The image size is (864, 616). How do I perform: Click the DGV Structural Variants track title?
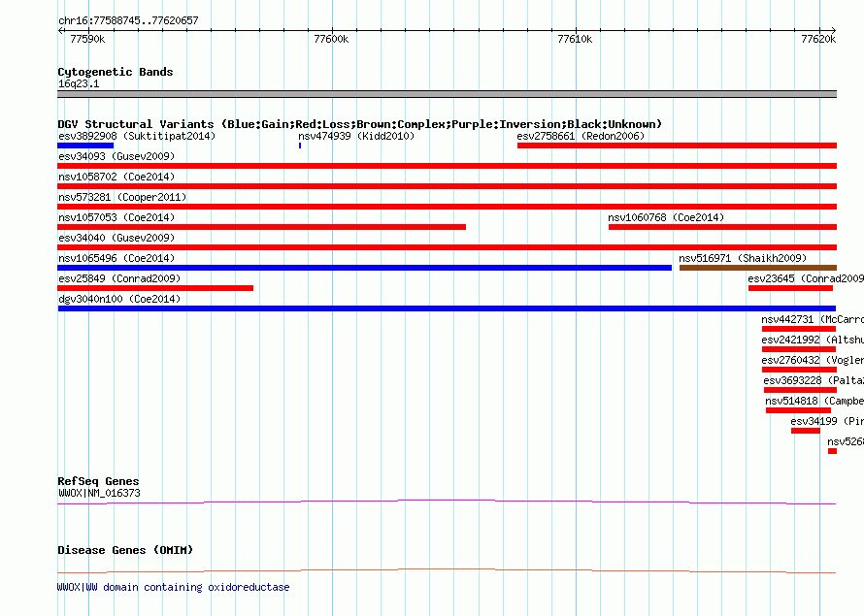[x=360, y=124]
